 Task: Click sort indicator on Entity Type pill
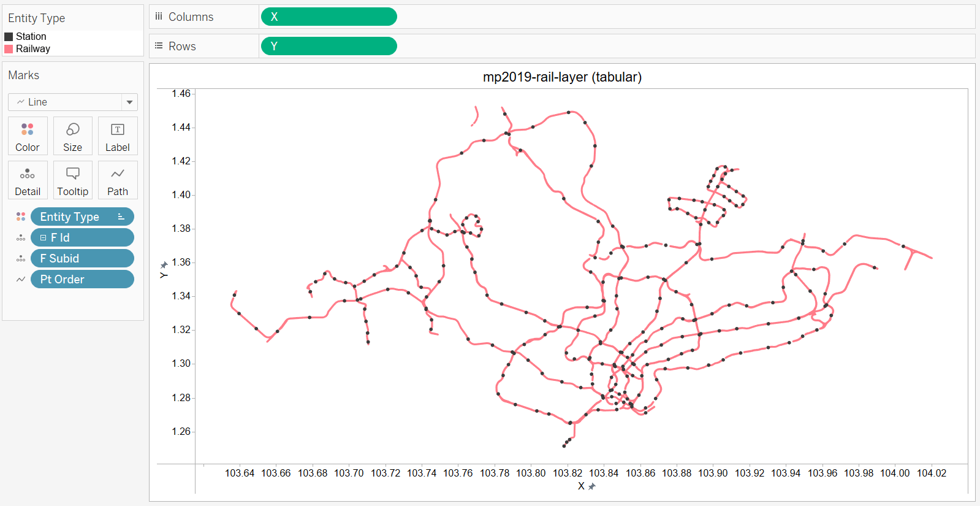[121, 217]
